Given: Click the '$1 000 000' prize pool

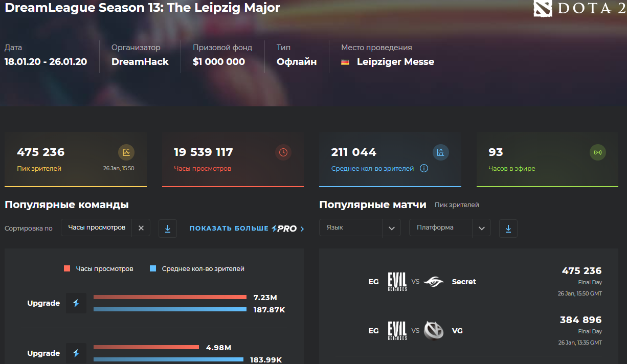Looking at the screenshot, I should 219,62.
